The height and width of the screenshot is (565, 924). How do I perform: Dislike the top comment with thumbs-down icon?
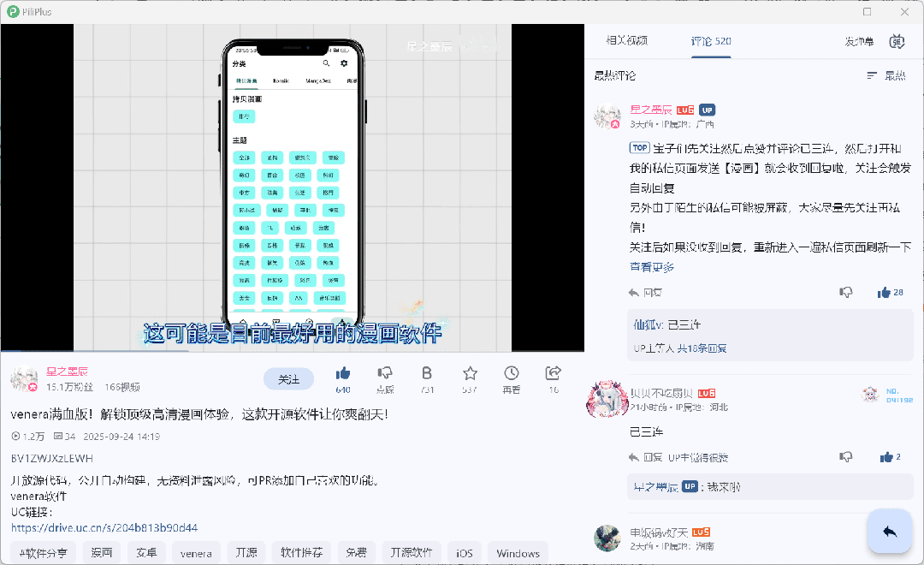846,292
